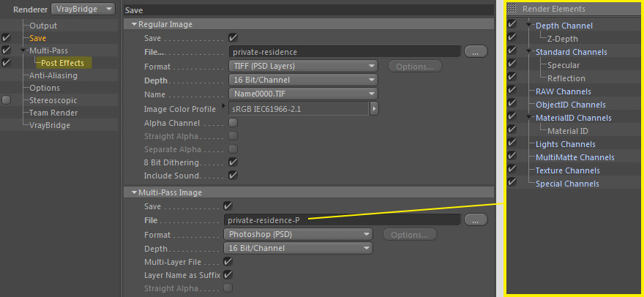
Task: Click the private-residence-P file name field
Action: coord(341,219)
